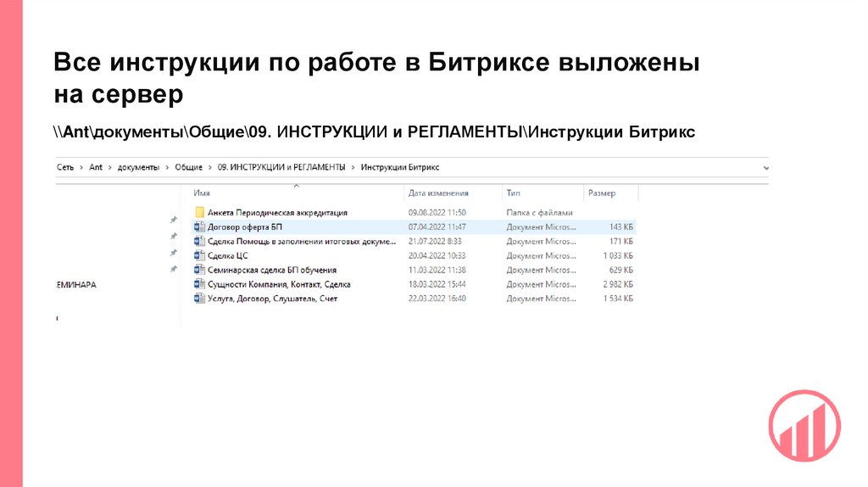Screen dimensions: 868x487
Task: Sort files by Размер column header
Action: pyautogui.click(x=602, y=193)
